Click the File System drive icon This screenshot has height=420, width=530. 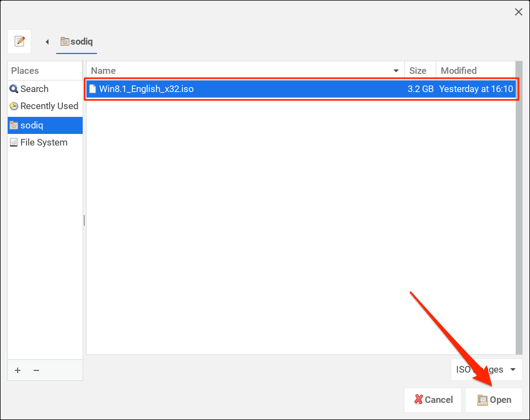point(14,142)
